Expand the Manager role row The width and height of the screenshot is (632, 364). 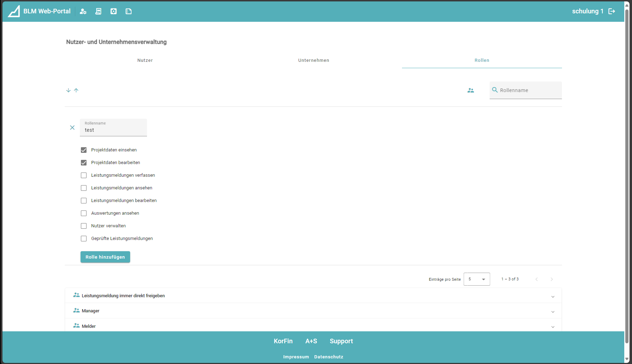coord(553,311)
